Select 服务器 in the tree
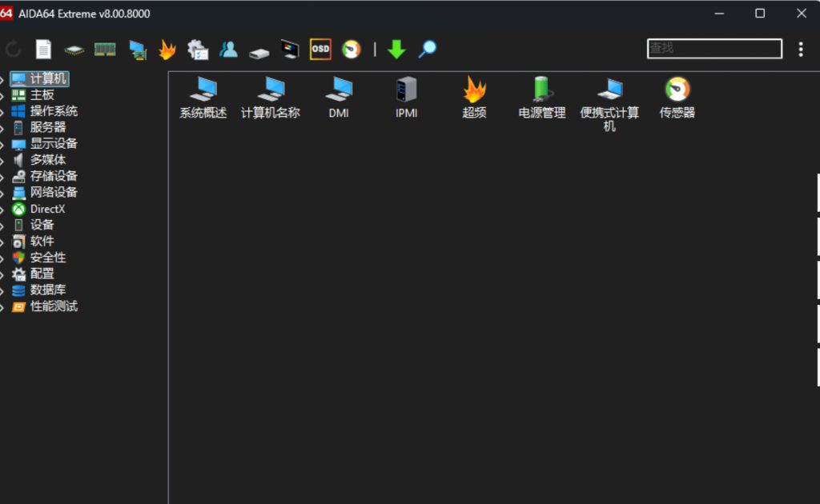Viewport: 820px width, 504px height. (x=38, y=127)
